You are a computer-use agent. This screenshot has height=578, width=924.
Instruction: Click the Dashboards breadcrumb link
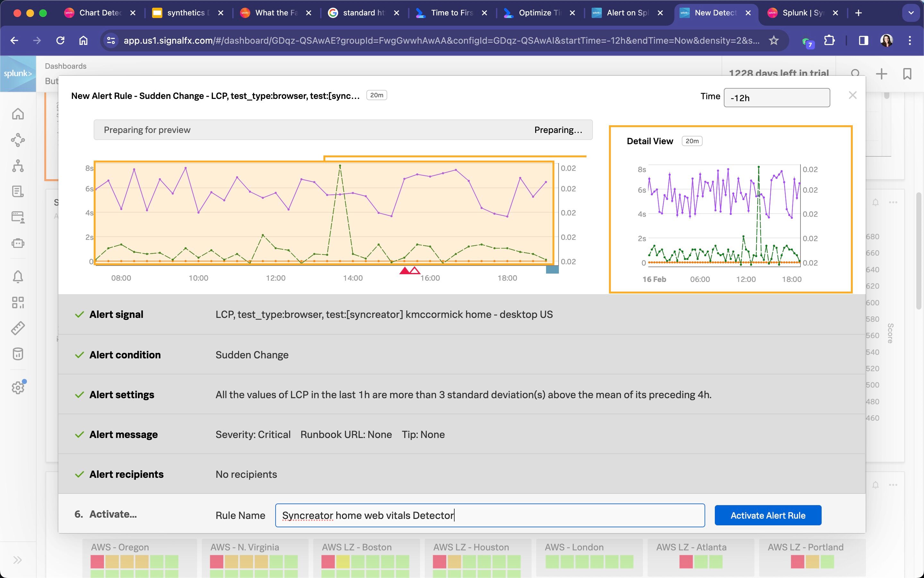pyautogui.click(x=66, y=66)
